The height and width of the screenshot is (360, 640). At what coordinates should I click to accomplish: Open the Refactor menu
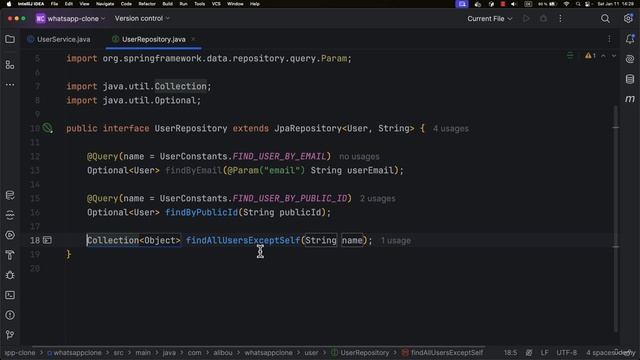(147, 4)
